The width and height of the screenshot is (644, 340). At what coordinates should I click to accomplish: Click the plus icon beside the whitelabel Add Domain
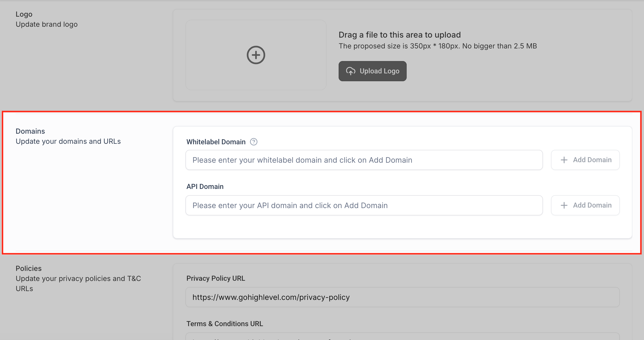click(x=564, y=160)
